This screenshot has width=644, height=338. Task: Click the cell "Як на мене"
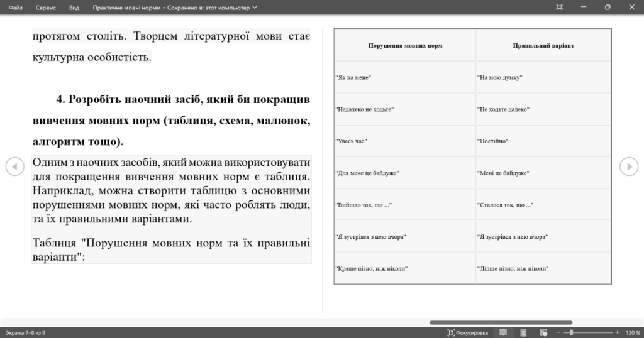405,77
